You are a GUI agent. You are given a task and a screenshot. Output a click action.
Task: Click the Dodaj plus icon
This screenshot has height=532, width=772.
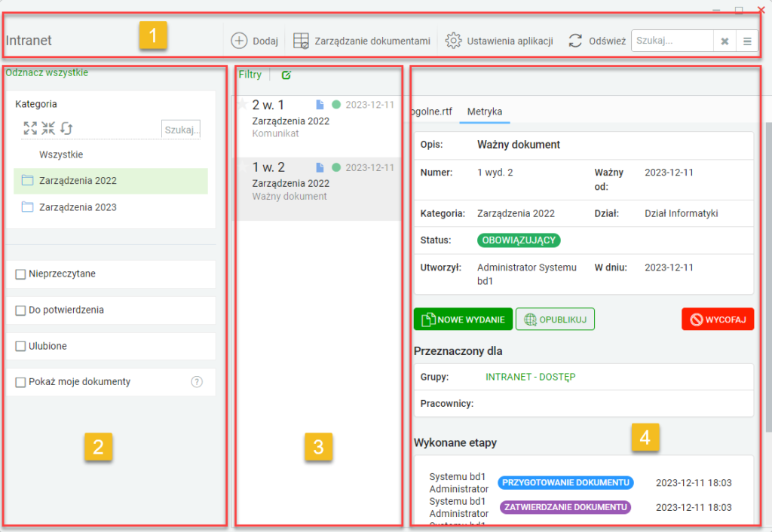point(239,41)
